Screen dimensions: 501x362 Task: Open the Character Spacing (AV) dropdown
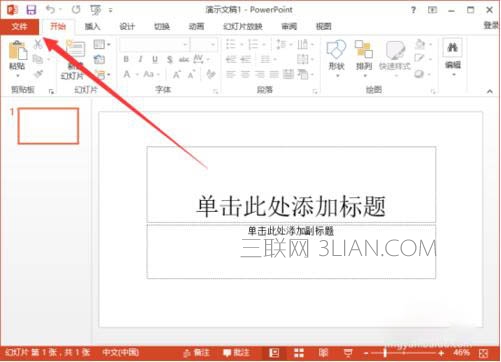coord(201,59)
